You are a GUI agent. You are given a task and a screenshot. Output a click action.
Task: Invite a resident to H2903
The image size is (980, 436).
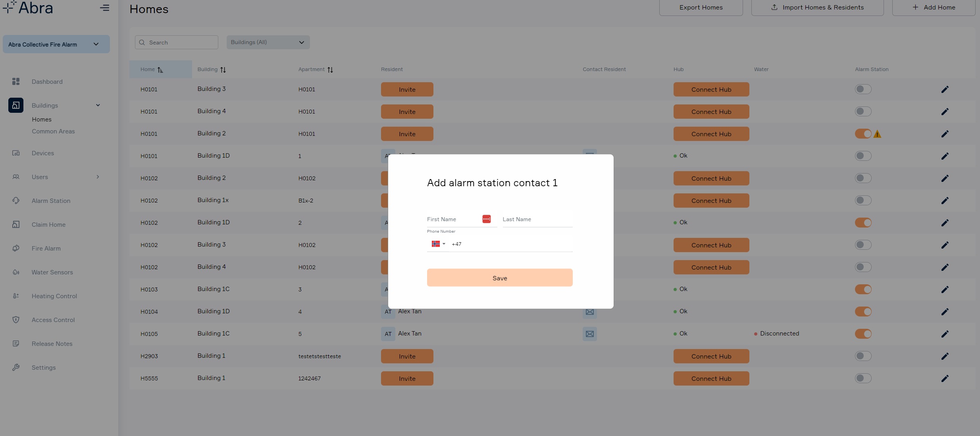[407, 356]
